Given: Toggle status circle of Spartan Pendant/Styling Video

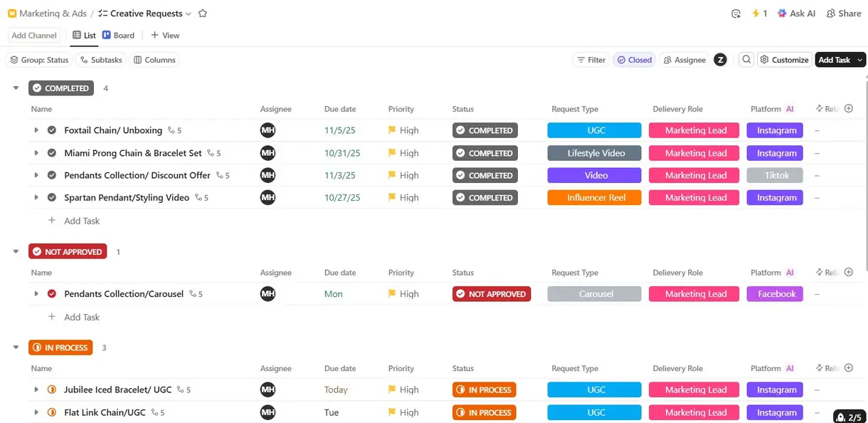Looking at the screenshot, I should (x=52, y=197).
